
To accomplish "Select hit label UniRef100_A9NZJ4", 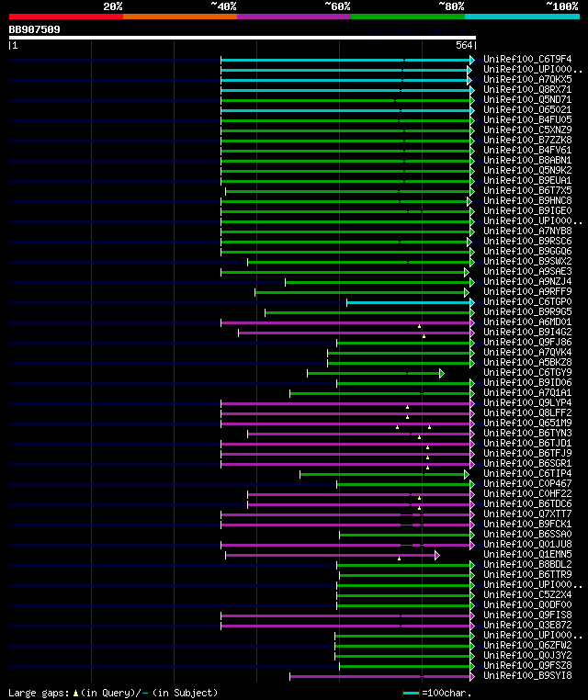I will pyautogui.click(x=527, y=282).
